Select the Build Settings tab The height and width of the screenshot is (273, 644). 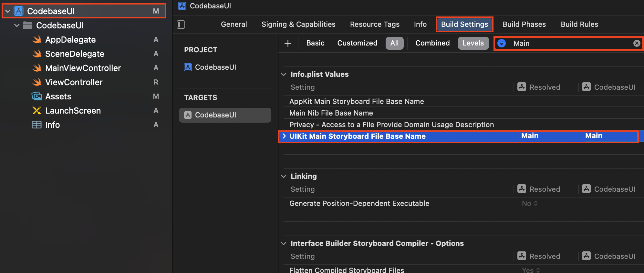point(464,24)
